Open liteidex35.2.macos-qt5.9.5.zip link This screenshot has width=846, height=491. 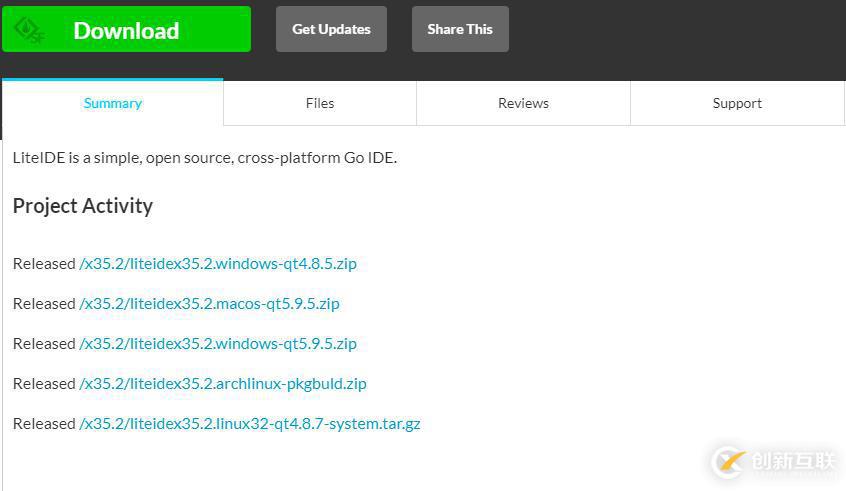[x=209, y=303]
